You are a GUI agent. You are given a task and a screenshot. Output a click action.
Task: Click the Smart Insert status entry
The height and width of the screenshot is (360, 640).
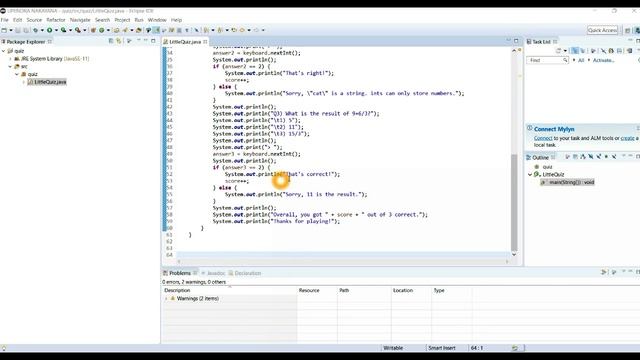click(x=442, y=348)
